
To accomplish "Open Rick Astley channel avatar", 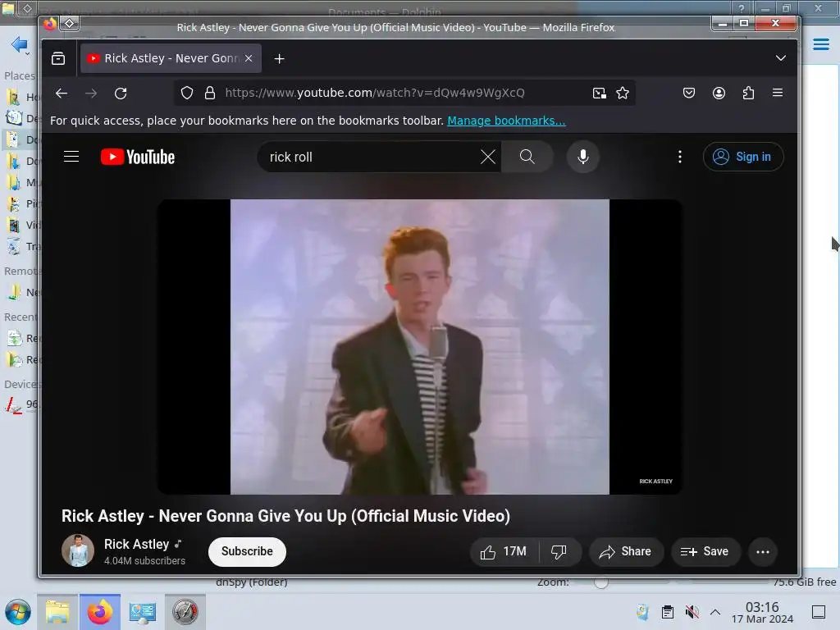I will coord(78,550).
